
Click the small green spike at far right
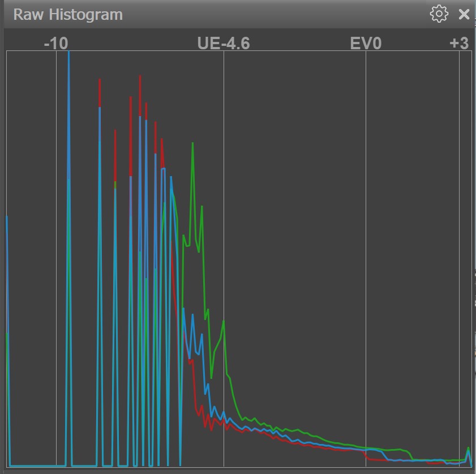[x=468, y=448]
